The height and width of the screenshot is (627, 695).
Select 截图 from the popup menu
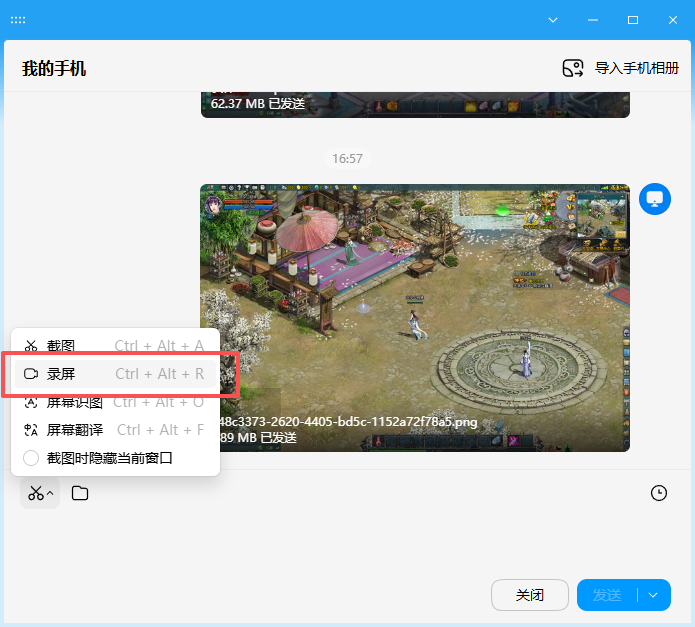coord(60,346)
